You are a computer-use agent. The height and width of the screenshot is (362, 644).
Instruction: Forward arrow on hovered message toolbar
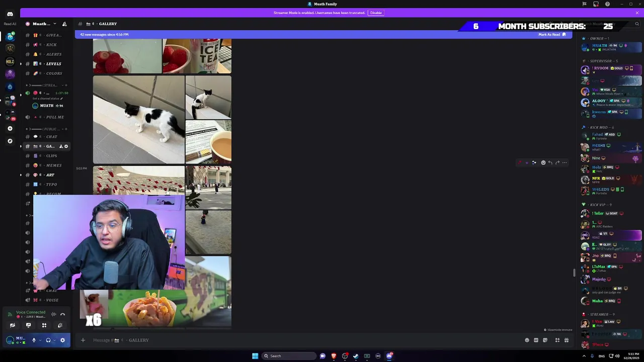tap(557, 162)
